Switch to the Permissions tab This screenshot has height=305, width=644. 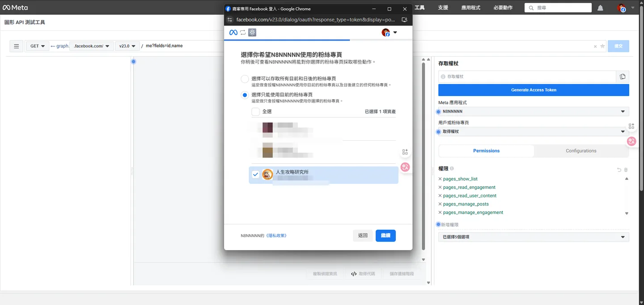486,151
